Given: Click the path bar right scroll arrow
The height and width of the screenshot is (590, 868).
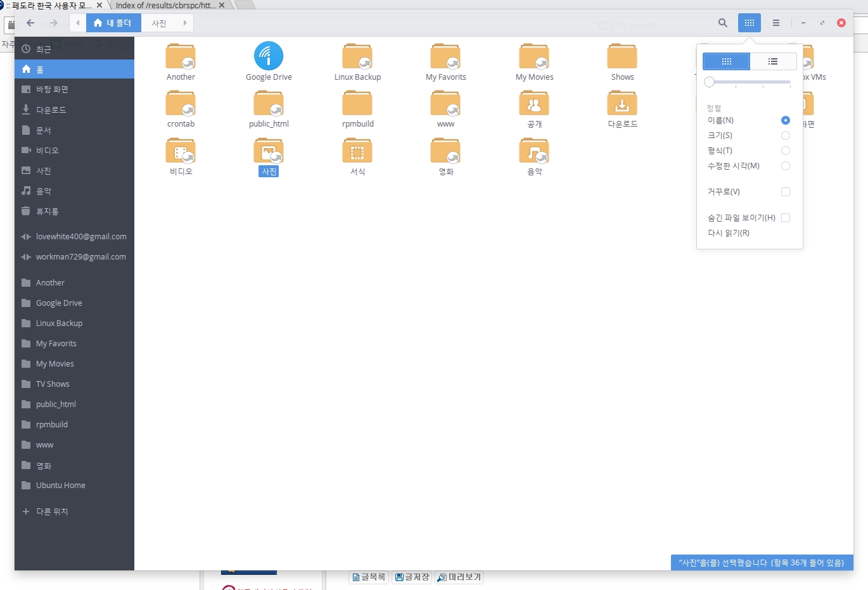Looking at the screenshot, I should pyautogui.click(x=185, y=23).
